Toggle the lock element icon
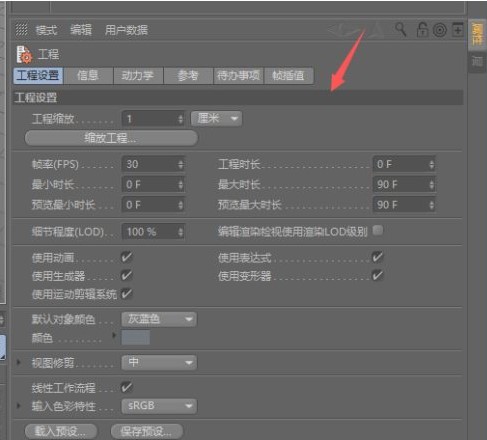The image size is (487, 440). 422,30
